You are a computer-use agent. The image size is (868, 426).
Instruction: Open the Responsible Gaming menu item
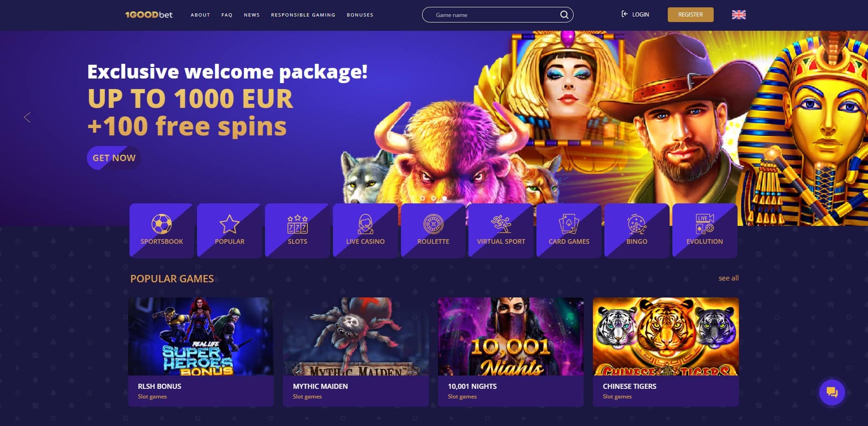[303, 15]
